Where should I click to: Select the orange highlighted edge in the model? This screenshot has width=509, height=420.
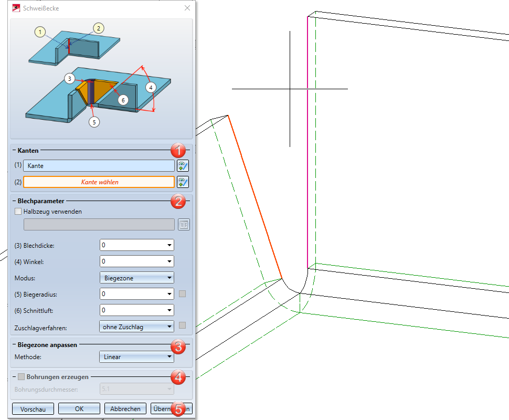[x=256, y=197]
